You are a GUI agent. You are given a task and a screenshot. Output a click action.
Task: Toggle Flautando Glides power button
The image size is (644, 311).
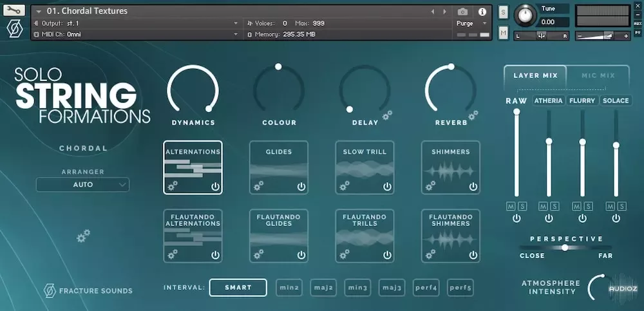(x=301, y=255)
